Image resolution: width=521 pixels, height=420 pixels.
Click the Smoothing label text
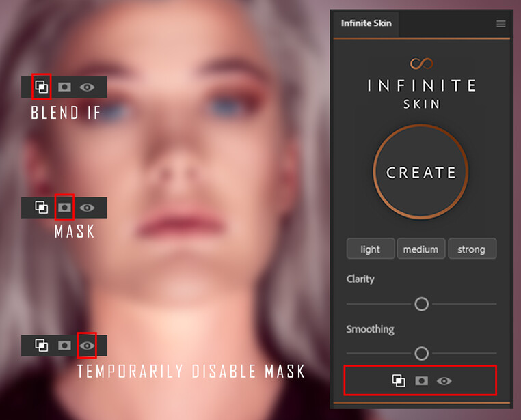[x=371, y=329]
